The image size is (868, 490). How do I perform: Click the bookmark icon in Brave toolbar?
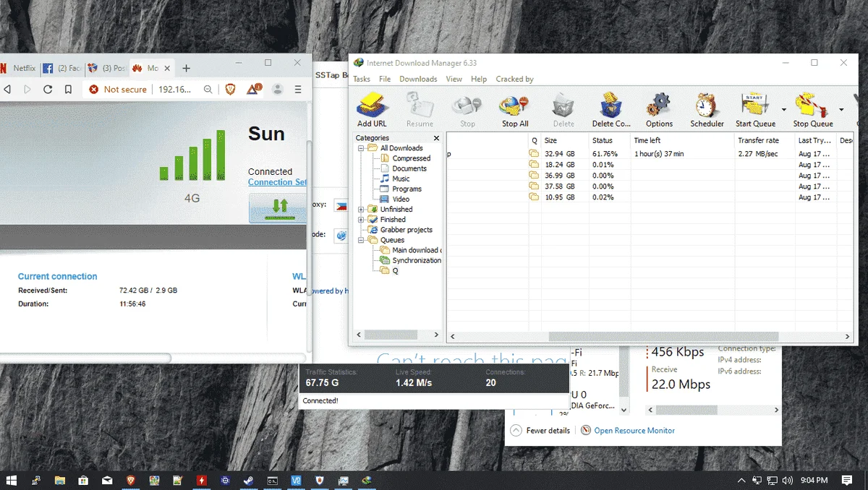(68, 90)
